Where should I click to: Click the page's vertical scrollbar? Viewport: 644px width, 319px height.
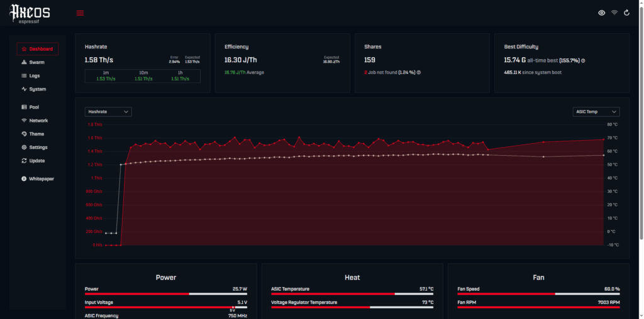click(x=641, y=126)
